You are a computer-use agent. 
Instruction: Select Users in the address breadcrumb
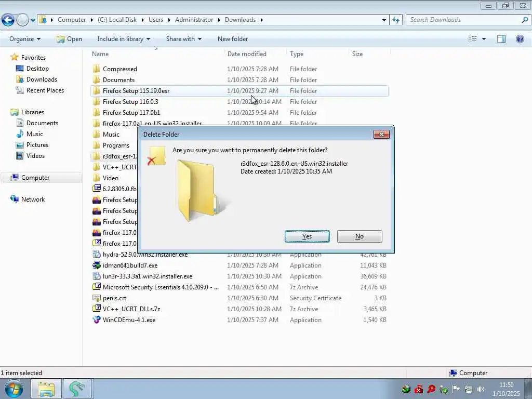156,20
